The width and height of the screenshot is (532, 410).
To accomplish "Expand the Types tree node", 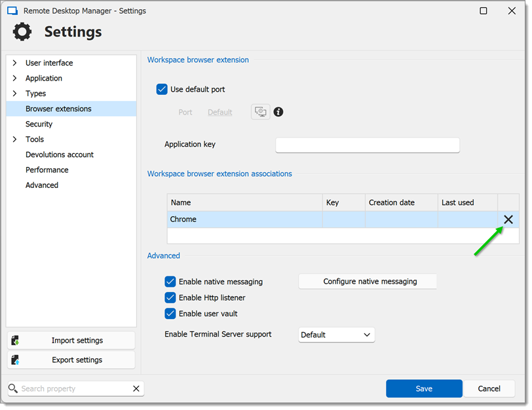I will 14,93.
